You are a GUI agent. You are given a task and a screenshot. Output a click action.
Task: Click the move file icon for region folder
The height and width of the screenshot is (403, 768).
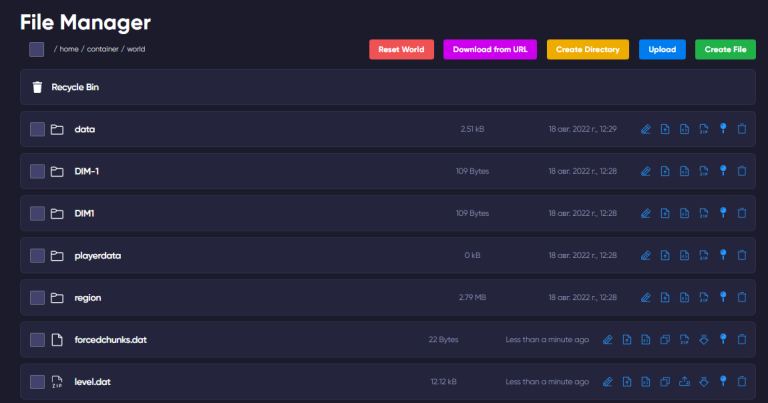point(665,298)
